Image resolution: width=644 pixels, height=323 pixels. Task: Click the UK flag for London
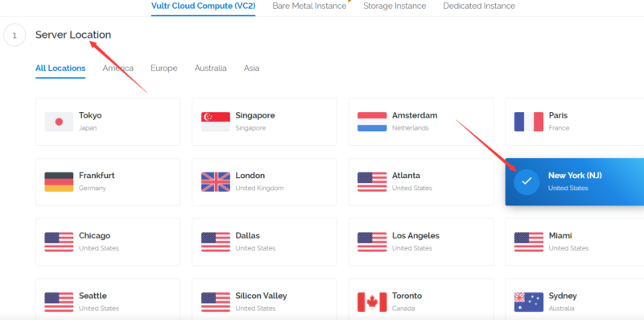click(215, 182)
